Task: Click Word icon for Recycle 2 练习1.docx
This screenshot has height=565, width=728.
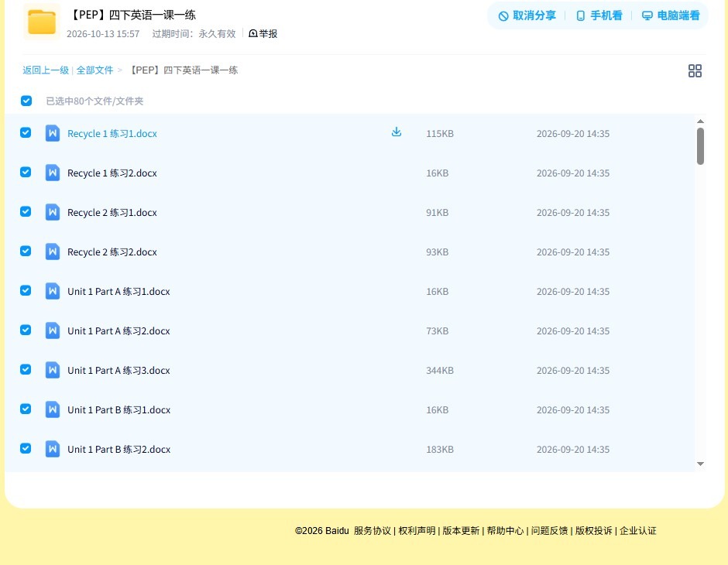Action: (x=53, y=212)
